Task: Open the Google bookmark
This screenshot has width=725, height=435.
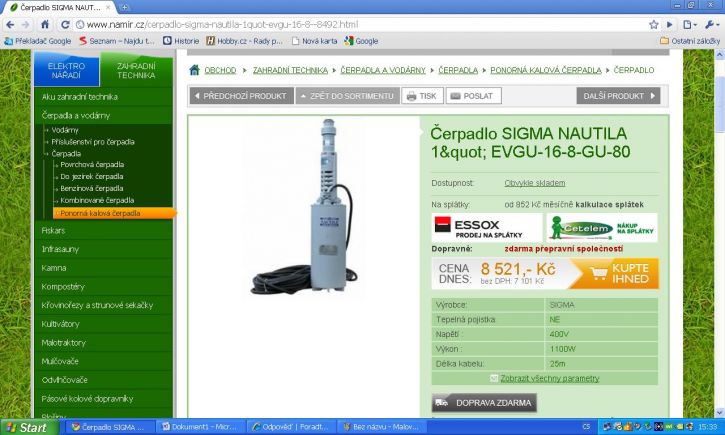Action: [x=362, y=41]
